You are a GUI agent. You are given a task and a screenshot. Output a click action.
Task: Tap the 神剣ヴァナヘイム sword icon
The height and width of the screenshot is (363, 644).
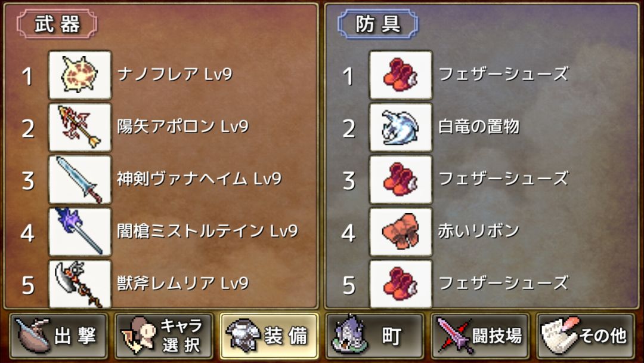coord(80,179)
